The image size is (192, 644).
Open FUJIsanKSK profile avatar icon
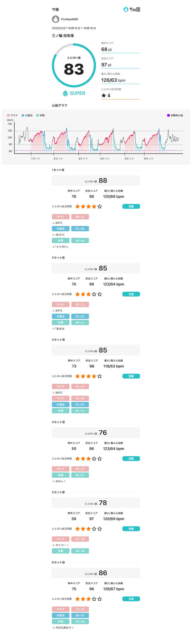56,19
